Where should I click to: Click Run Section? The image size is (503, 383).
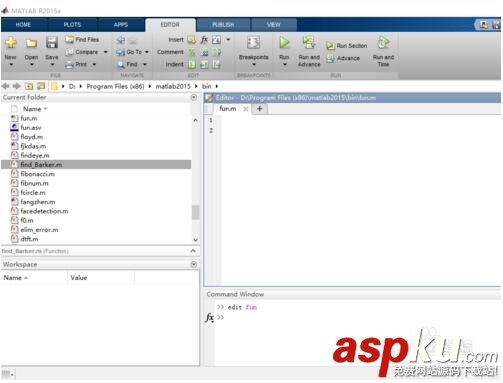click(x=346, y=46)
